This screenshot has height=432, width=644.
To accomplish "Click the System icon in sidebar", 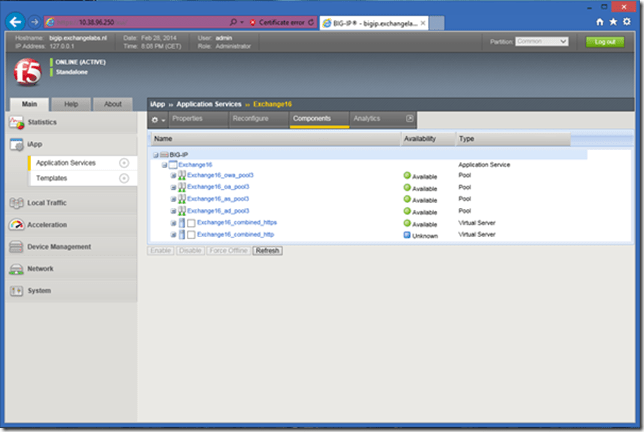I will [x=16, y=291].
